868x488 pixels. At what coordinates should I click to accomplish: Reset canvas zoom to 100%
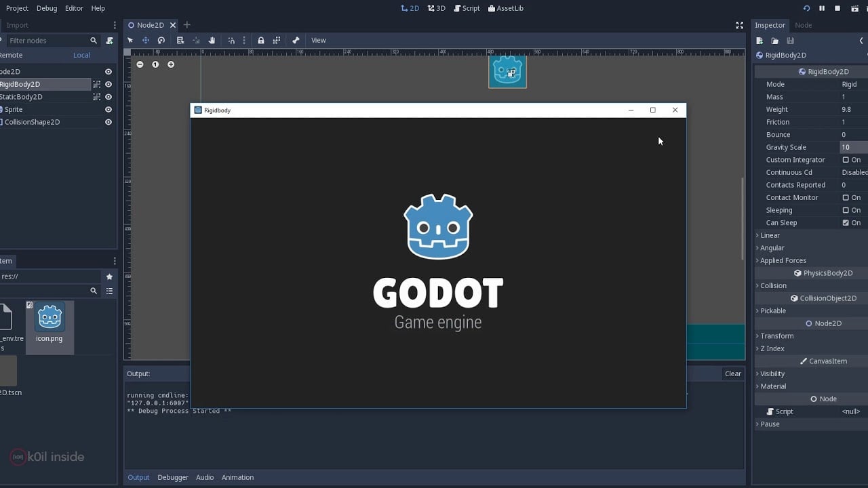(x=155, y=64)
